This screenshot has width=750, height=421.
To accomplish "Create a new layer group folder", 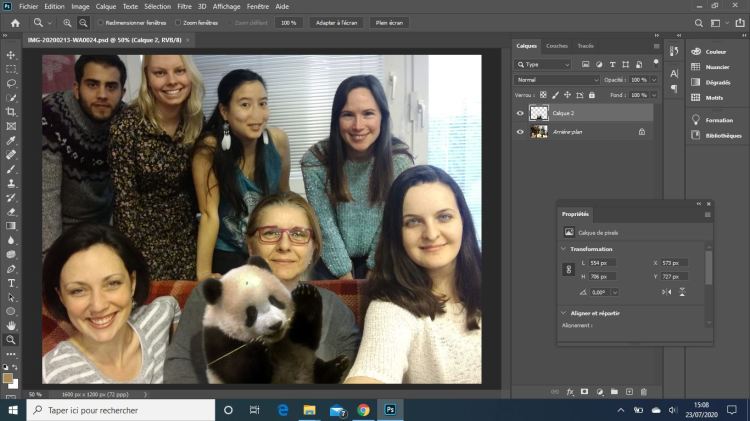I will click(x=614, y=392).
